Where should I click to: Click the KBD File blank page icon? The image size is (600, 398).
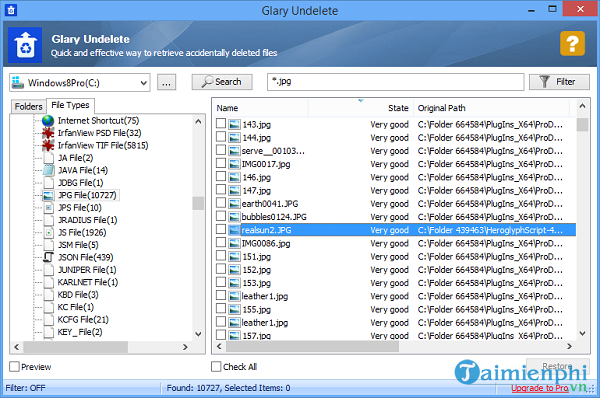click(x=49, y=295)
